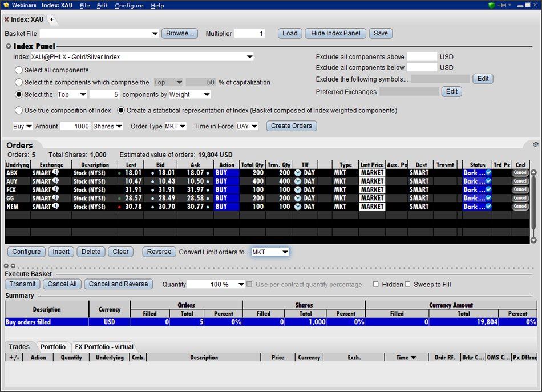Open the Quantity 100 % dropdown

tap(241, 284)
